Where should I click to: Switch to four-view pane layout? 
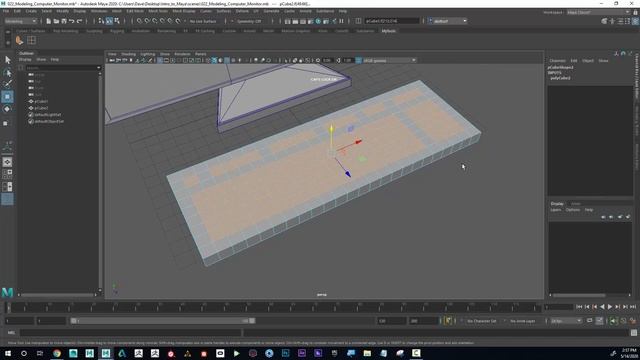click(7, 174)
